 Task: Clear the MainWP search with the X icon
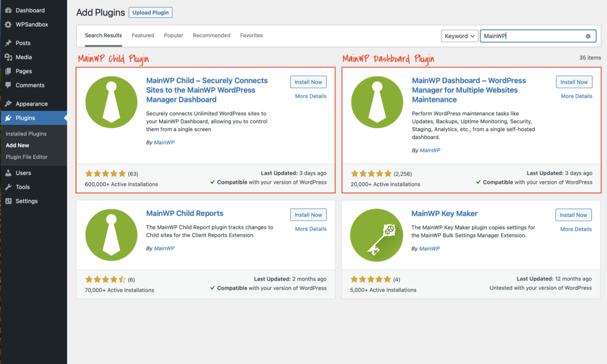tap(588, 36)
